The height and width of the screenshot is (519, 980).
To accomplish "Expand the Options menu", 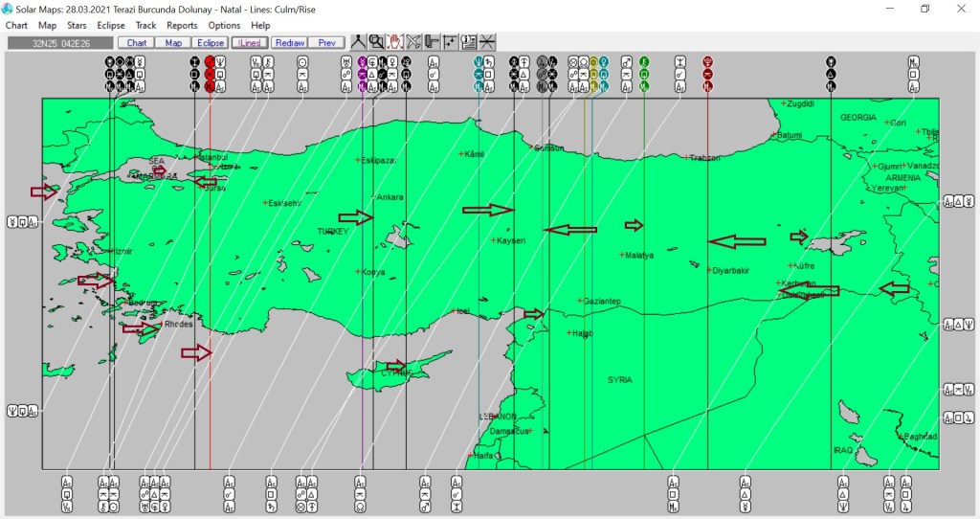I will tap(224, 25).
